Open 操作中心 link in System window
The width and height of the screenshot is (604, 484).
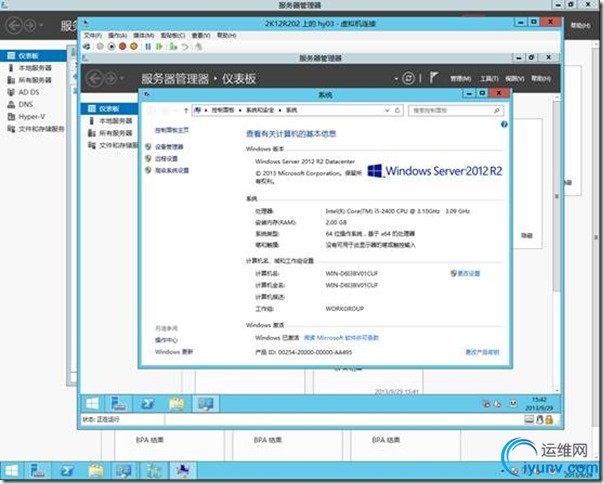click(x=166, y=340)
